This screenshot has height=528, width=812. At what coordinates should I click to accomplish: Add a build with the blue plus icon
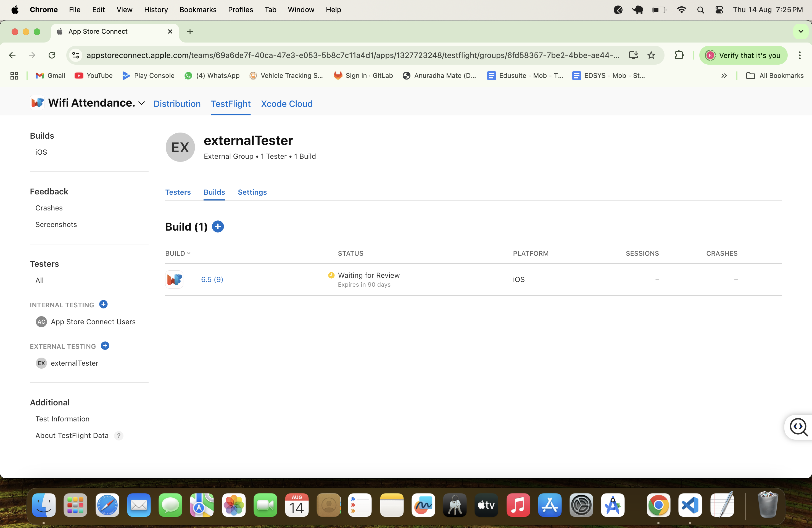click(x=218, y=226)
